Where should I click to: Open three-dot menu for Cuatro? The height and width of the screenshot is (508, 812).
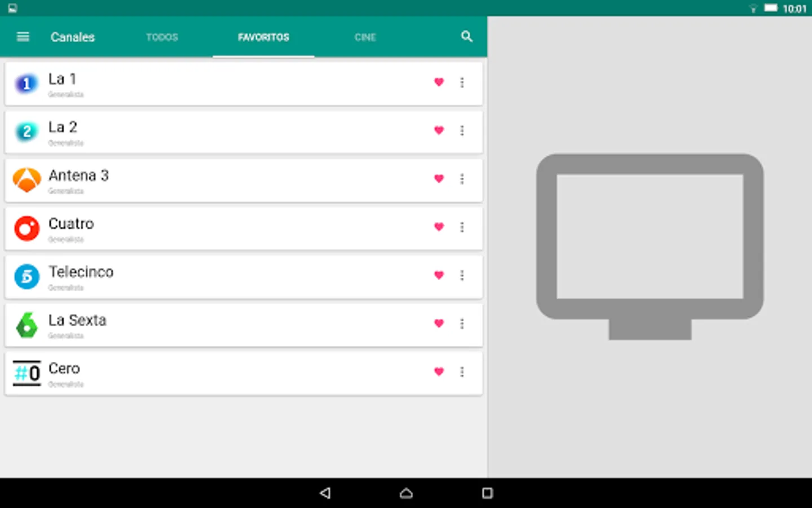(462, 227)
